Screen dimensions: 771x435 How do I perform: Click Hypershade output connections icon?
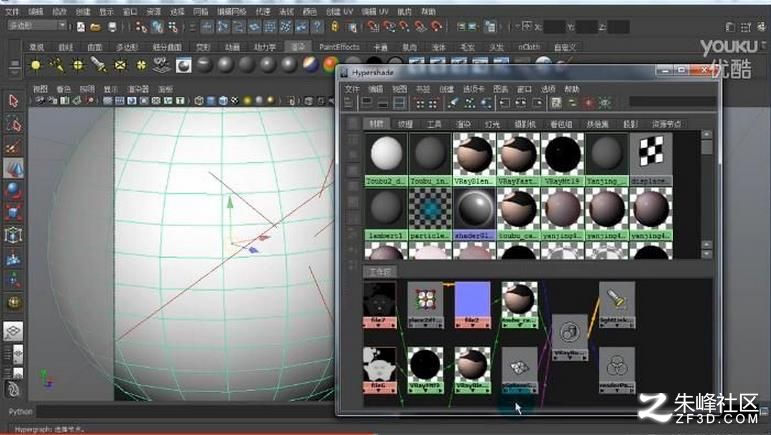537,103
